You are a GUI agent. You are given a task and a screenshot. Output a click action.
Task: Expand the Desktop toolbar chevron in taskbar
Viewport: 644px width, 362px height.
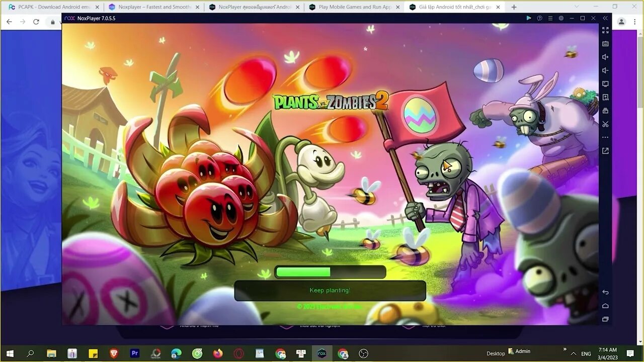pyautogui.click(x=565, y=349)
